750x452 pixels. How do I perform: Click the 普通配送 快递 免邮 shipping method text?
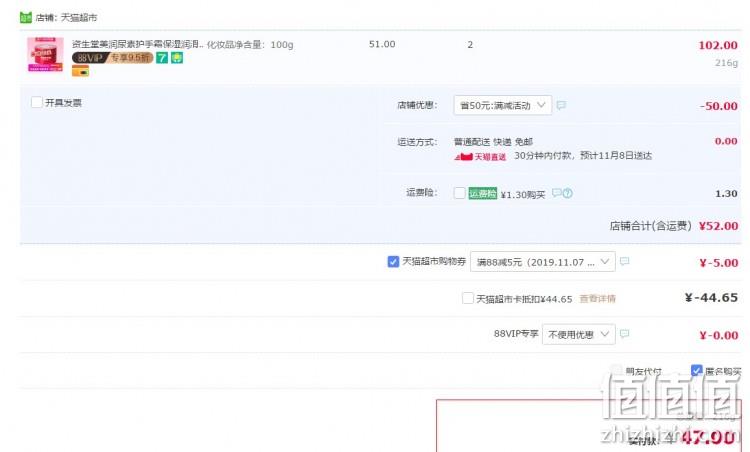tap(493, 142)
